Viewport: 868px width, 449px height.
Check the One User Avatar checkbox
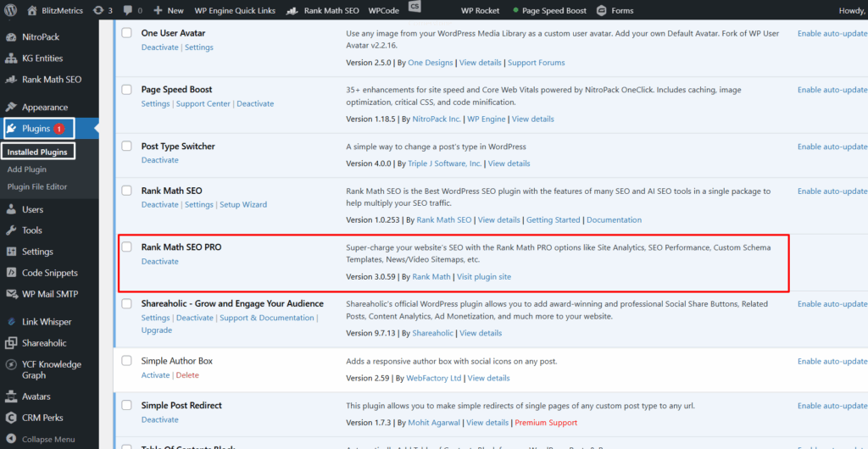127,33
